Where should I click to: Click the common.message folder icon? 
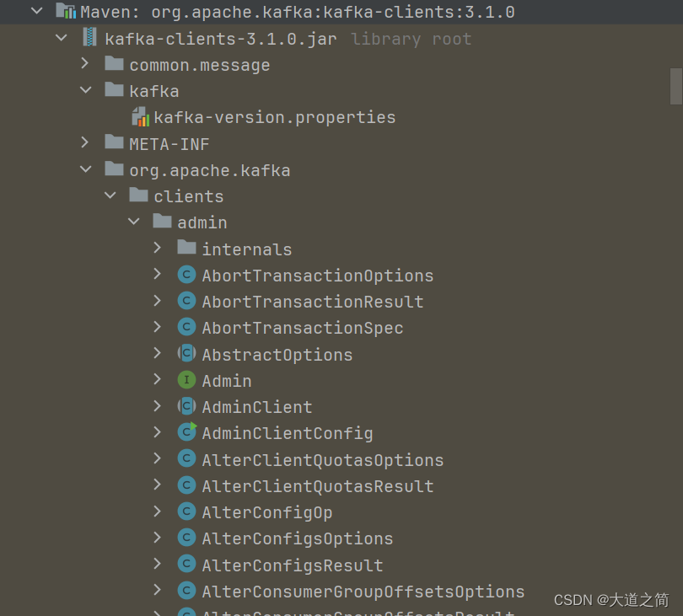coord(114,63)
